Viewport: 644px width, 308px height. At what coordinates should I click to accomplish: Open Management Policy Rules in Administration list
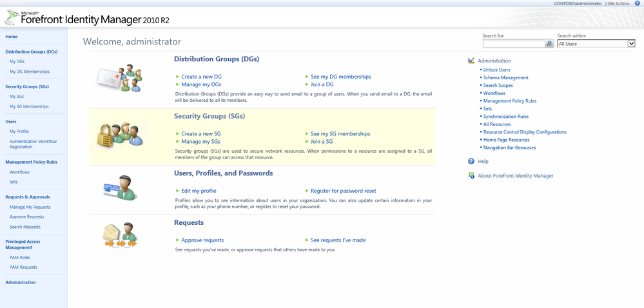[x=510, y=101]
